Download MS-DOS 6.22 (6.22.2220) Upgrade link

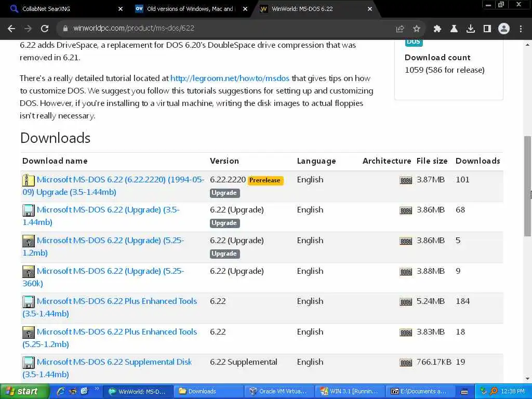pyautogui.click(x=113, y=185)
